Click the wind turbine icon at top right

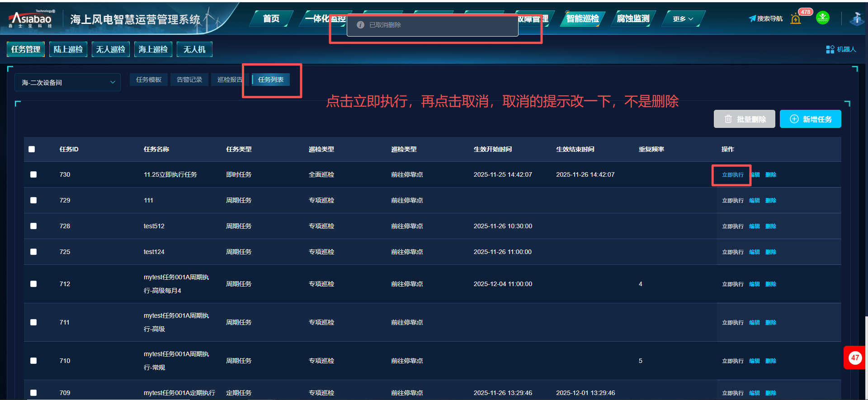(856, 19)
